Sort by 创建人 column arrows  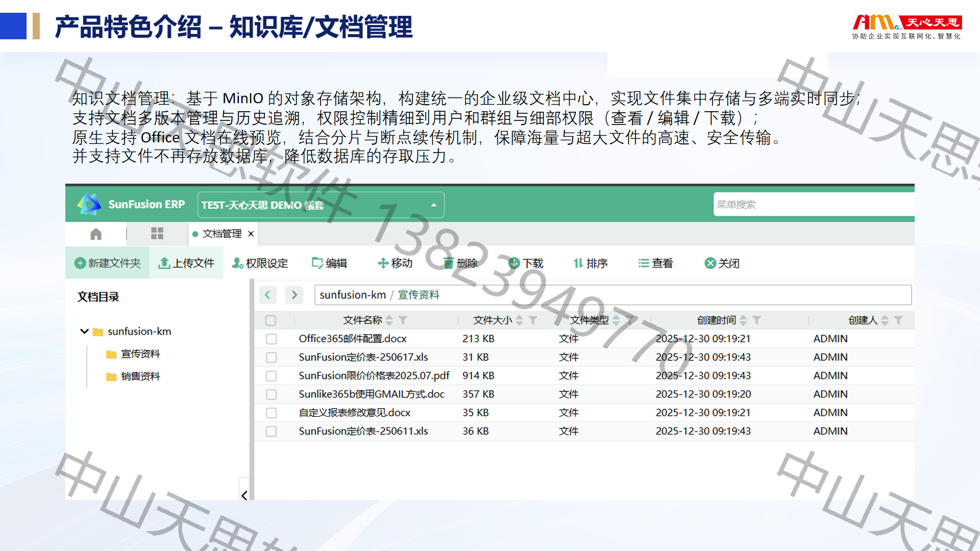885,320
